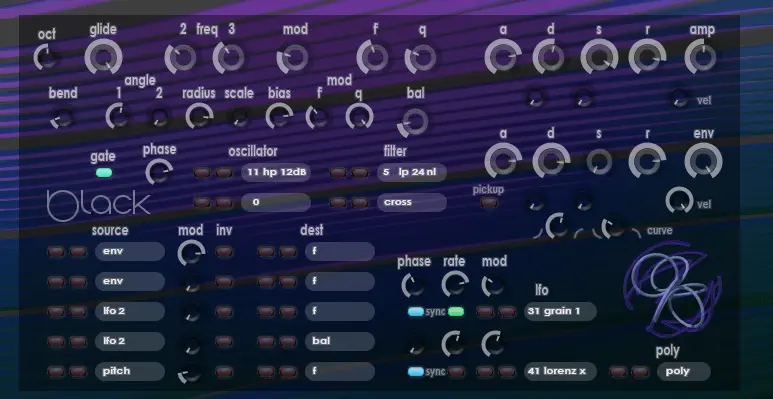Image resolution: width=773 pixels, height=399 pixels.
Task: Click next-value button beside the 0 selector
Action: [x=224, y=202]
